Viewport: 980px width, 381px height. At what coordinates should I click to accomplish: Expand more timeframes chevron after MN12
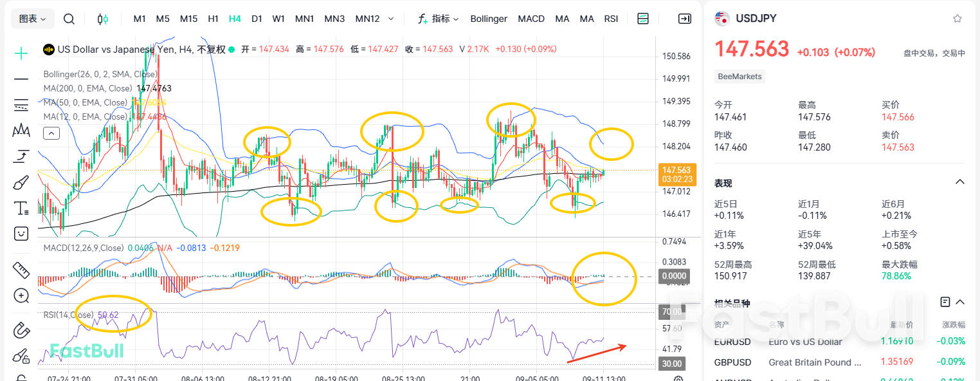pos(391,19)
